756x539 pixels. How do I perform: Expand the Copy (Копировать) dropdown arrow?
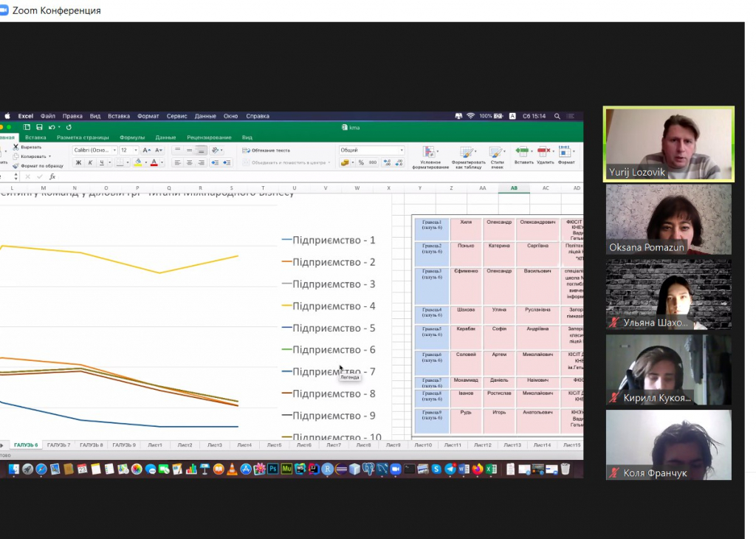point(49,157)
